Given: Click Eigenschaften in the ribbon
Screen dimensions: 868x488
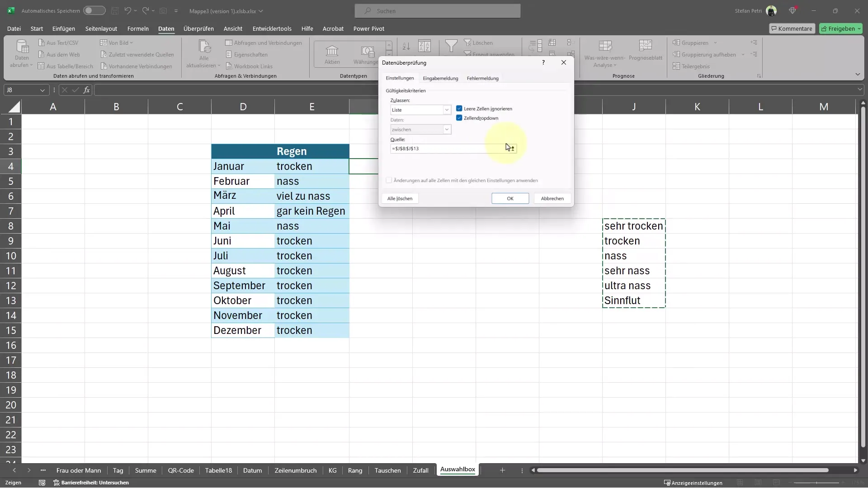Looking at the screenshot, I should pyautogui.click(x=246, y=54).
